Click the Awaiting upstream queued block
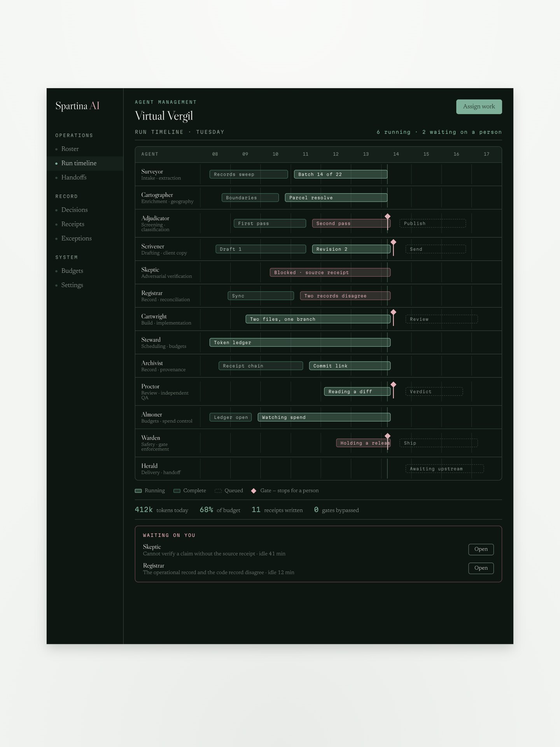 [x=444, y=468]
